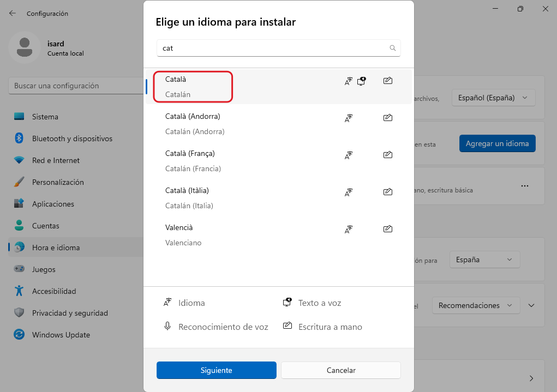
Task: Click Agregar un idioma button
Action: click(x=497, y=143)
